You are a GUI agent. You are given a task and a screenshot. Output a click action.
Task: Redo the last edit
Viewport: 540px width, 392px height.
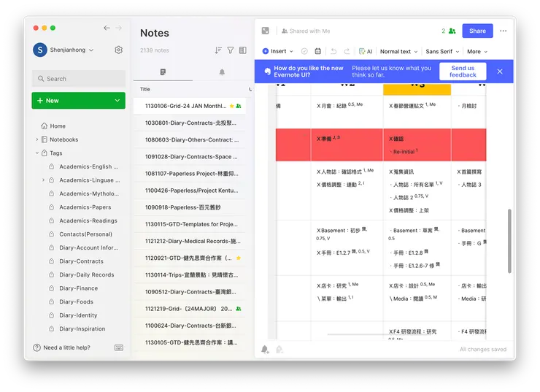click(x=347, y=51)
